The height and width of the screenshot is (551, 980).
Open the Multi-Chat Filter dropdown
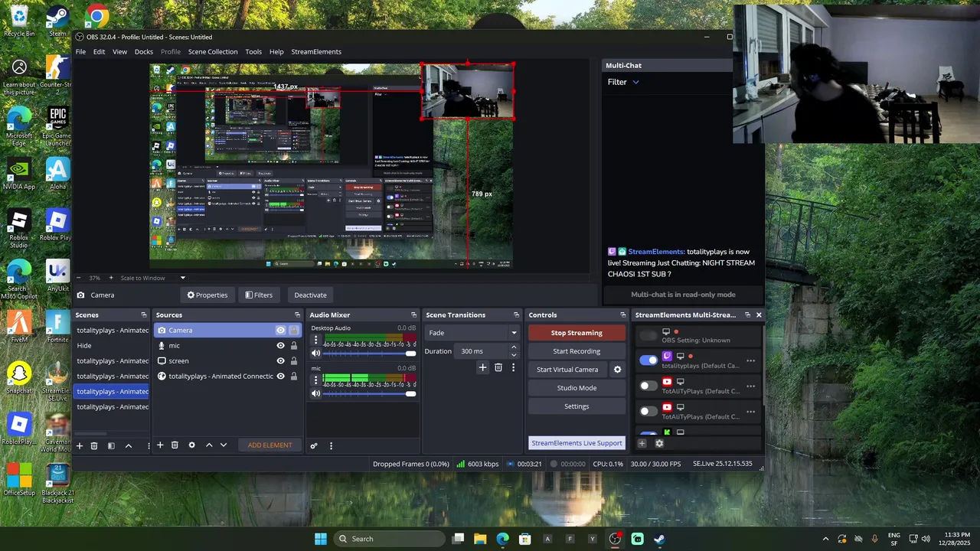click(623, 82)
